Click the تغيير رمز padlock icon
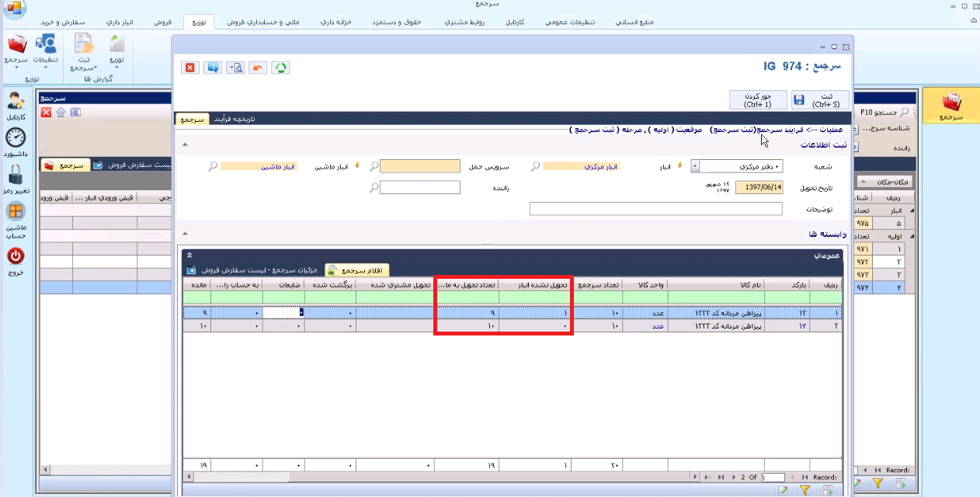 click(16, 174)
